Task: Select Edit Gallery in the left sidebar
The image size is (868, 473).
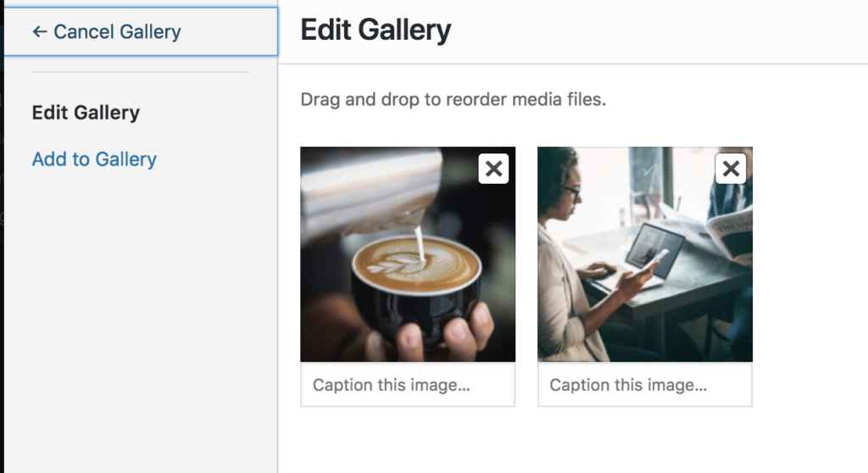Action: (x=86, y=113)
